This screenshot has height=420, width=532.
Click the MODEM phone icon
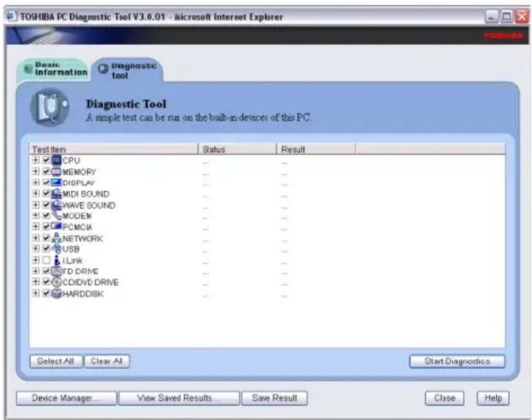point(56,216)
